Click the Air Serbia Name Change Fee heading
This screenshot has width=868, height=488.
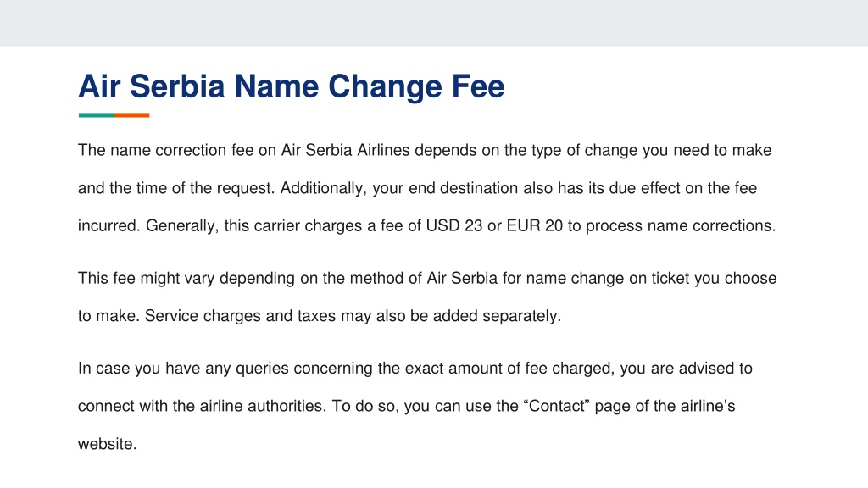pos(292,86)
